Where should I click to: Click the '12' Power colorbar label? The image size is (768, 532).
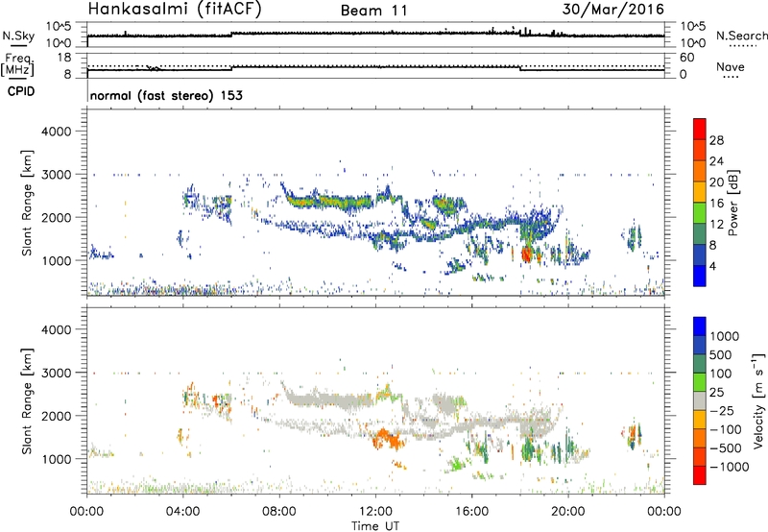(x=716, y=225)
